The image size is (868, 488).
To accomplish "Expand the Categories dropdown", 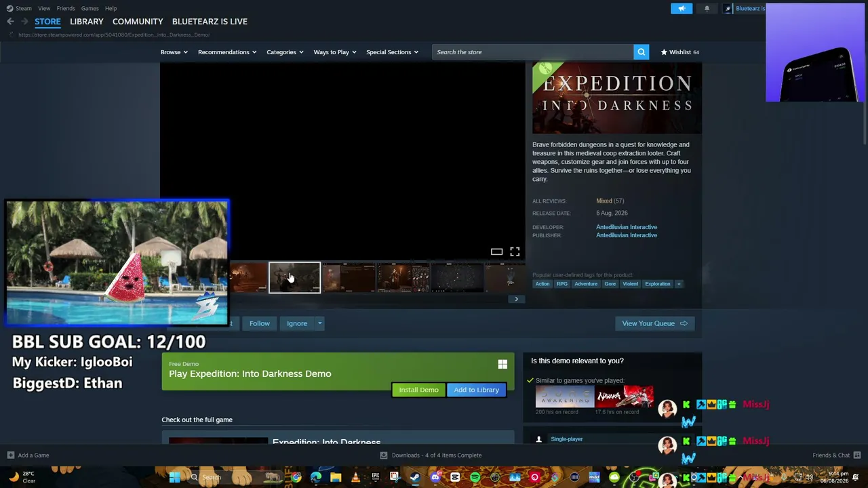I will coord(285,52).
